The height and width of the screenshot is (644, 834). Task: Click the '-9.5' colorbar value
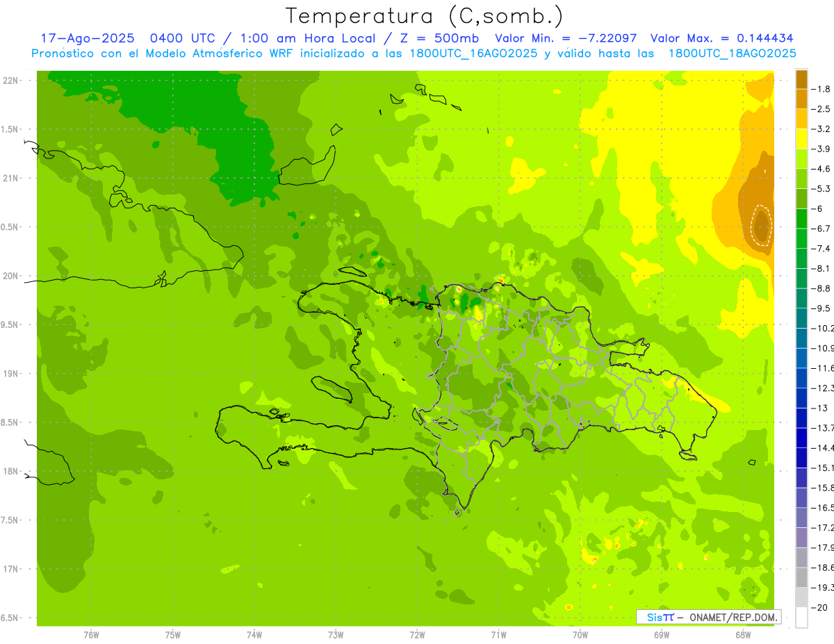pyautogui.click(x=821, y=308)
